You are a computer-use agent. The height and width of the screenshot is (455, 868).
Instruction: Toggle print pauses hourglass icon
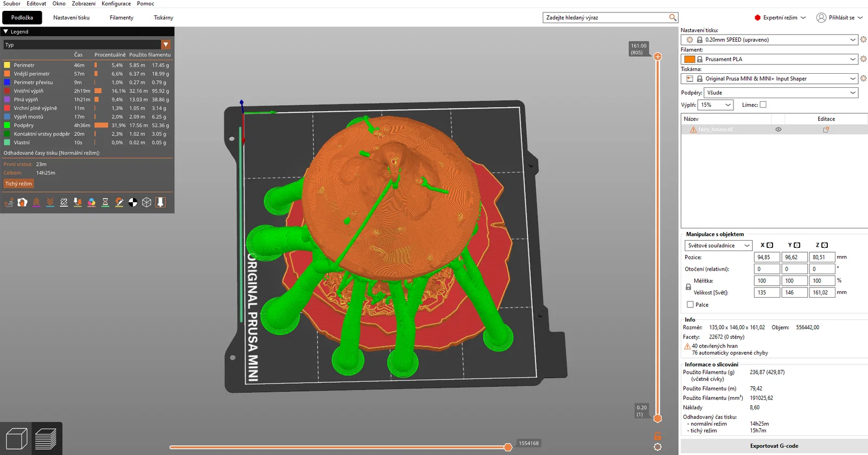(105, 202)
